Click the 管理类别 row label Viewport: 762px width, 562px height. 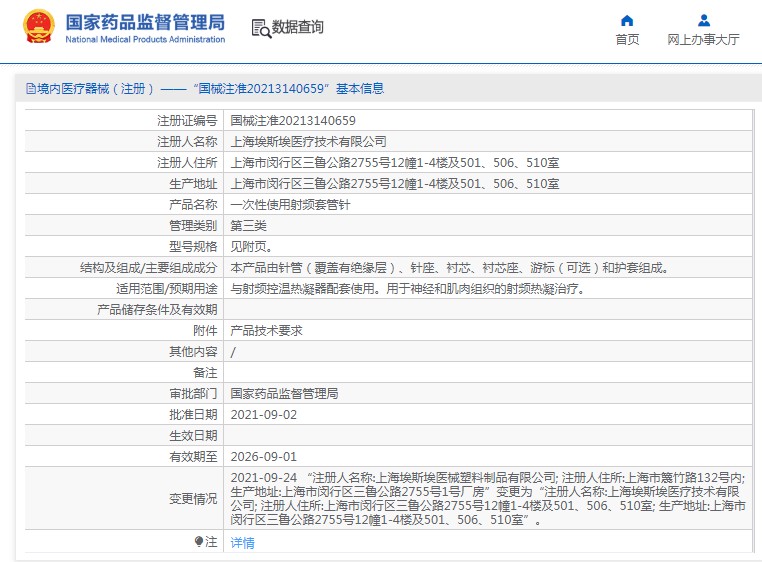point(193,226)
